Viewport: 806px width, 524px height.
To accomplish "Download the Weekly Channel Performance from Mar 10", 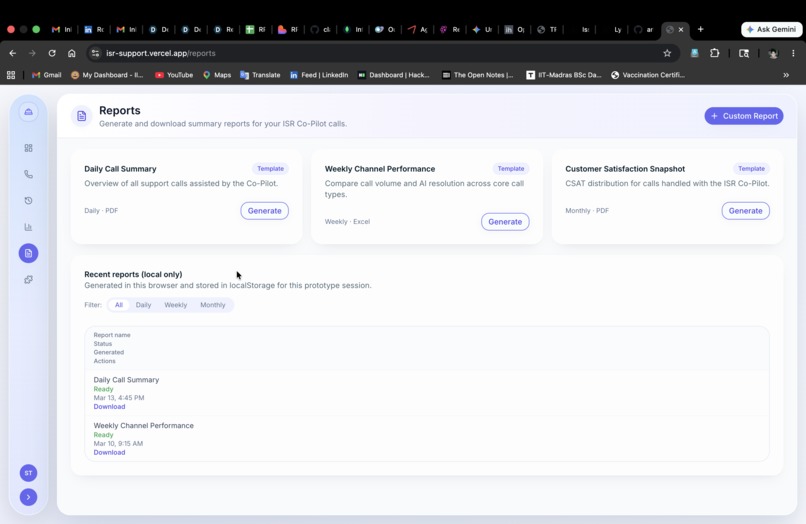I will pyautogui.click(x=109, y=453).
